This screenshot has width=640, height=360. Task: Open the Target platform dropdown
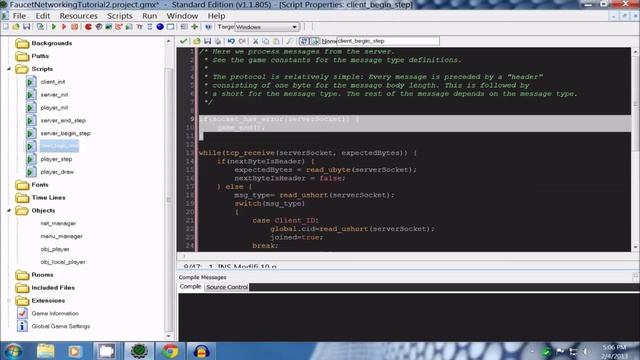click(x=267, y=27)
